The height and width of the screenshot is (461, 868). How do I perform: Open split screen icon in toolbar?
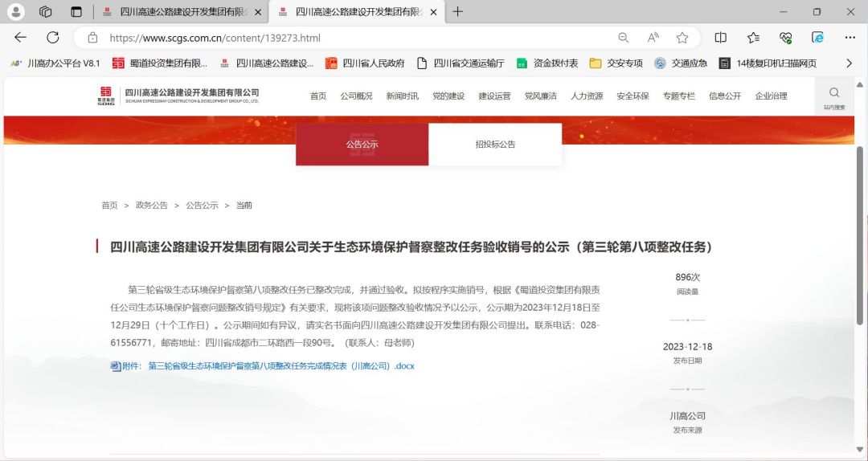(x=721, y=38)
